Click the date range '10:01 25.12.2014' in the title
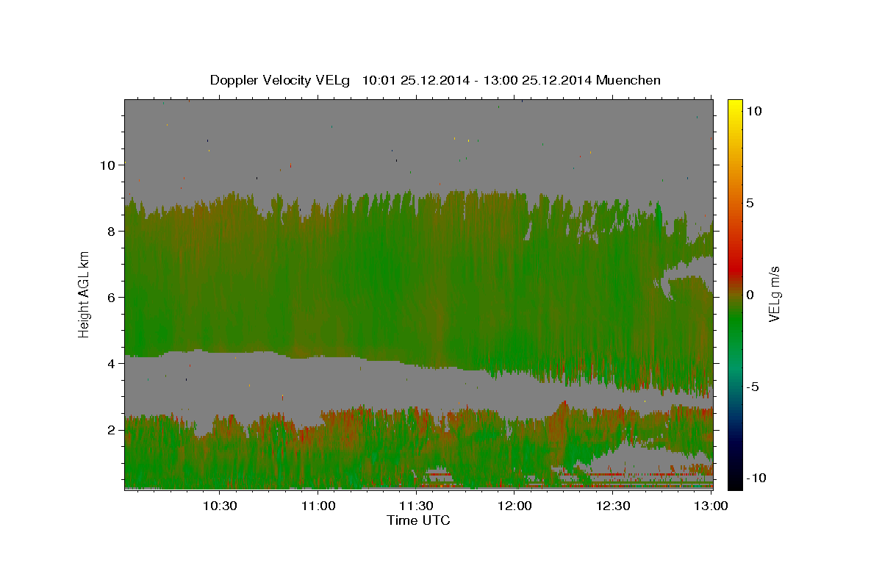Image resolution: width=882 pixels, height=588 pixels. (415, 80)
